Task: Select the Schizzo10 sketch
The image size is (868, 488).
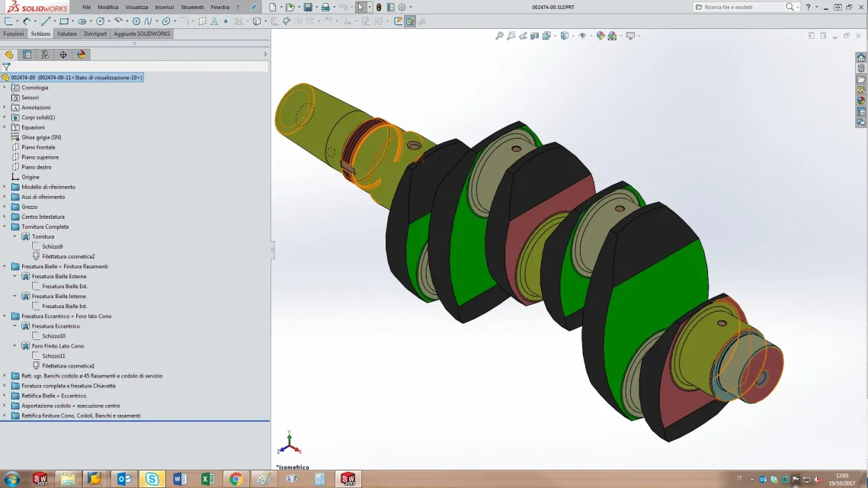Action: pos(53,336)
